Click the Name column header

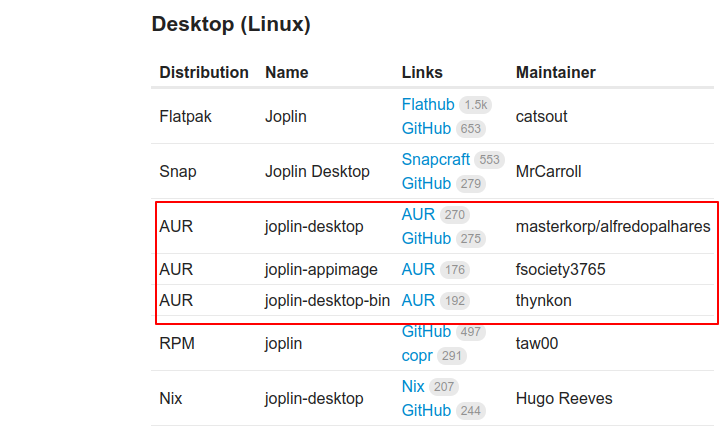[x=286, y=73]
